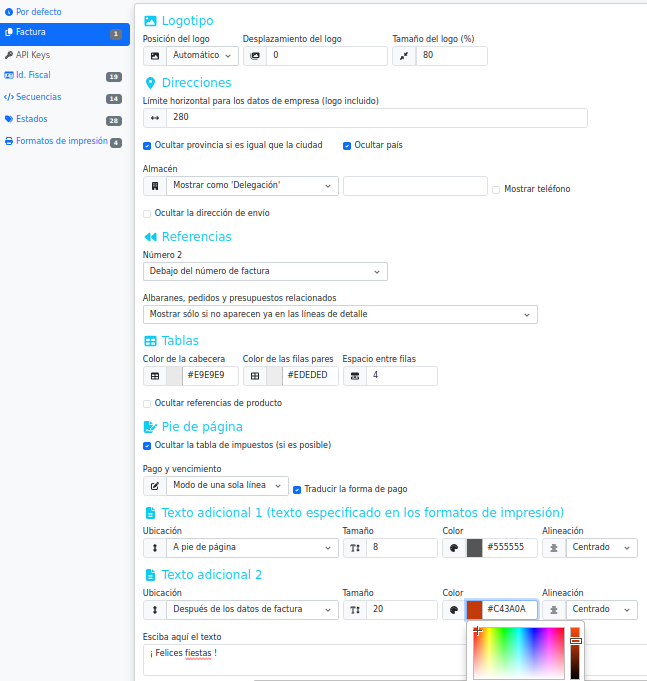647x681 pixels.
Task: Click the Almacén building icon
Action: (x=155, y=186)
